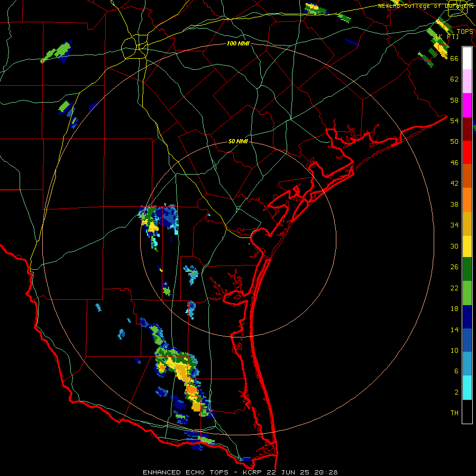The height and width of the screenshot is (476, 476).
Task: Click the legend value "22"
Action: (454, 288)
